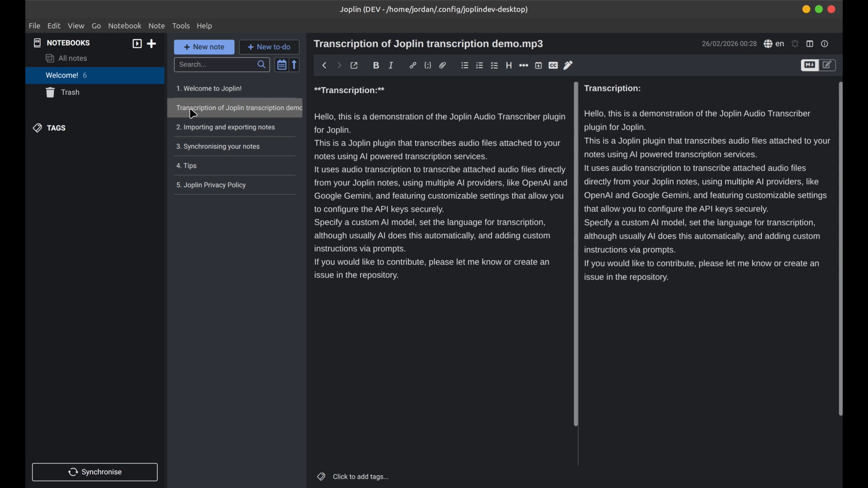Screen dimensions: 868x488
Task: Insert a hyperlink into the note
Action: click(x=413, y=66)
